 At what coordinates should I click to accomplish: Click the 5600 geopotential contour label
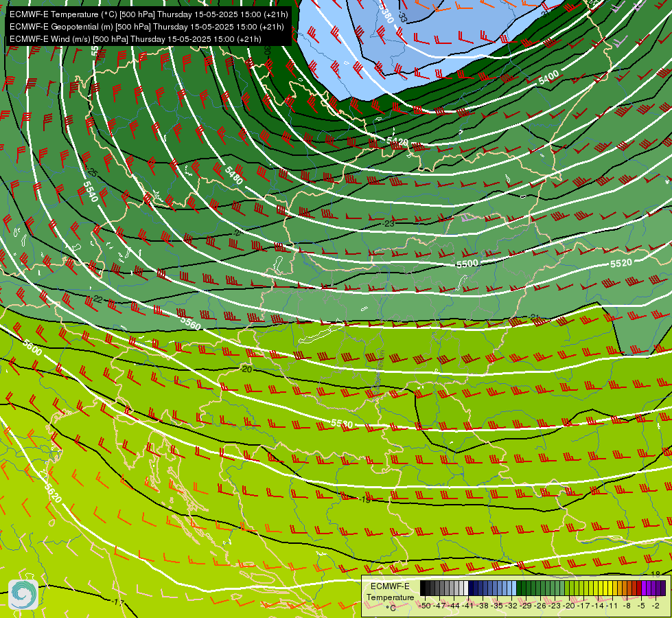coord(32,347)
